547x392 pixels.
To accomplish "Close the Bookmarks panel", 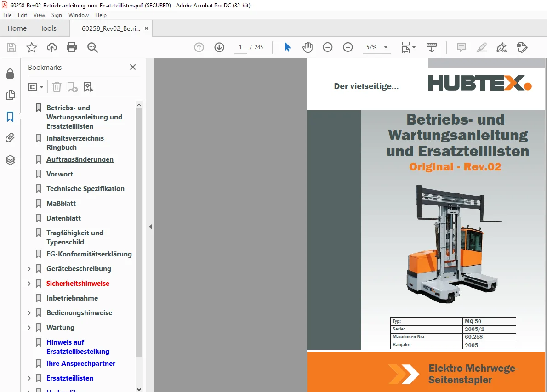I will coord(133,67).
